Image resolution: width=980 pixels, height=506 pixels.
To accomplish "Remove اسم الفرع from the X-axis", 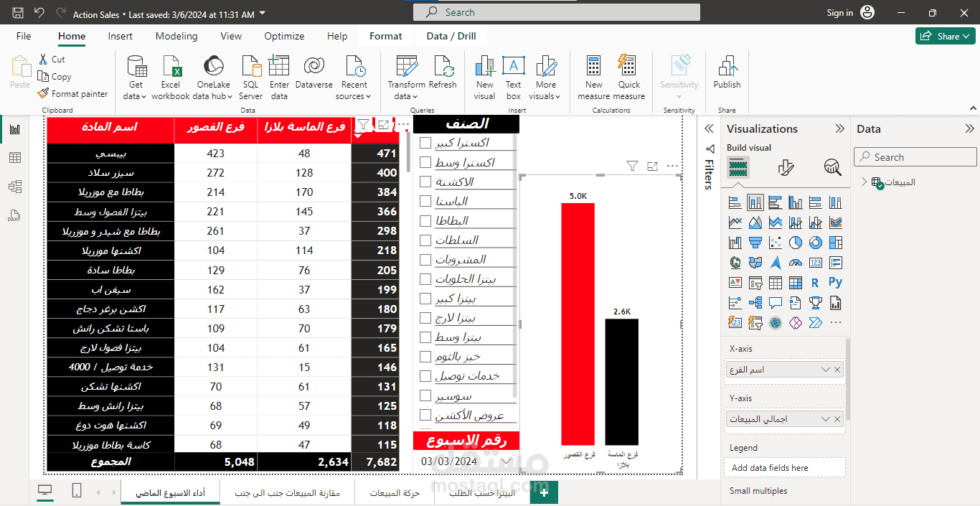I will (837, 370).
